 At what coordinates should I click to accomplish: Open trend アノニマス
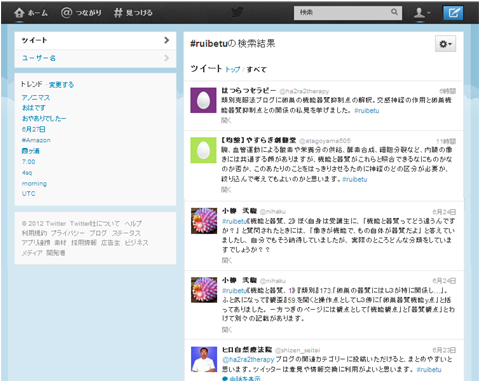[36, 98]
